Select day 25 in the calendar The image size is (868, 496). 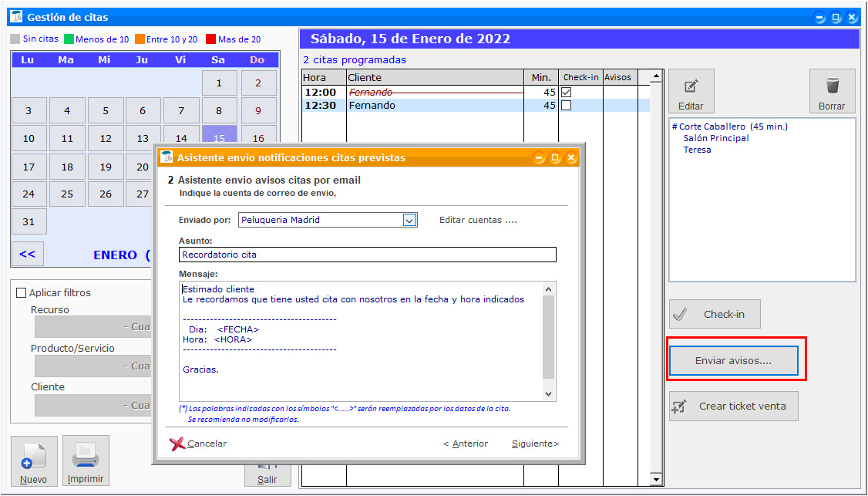pos(67,194)
